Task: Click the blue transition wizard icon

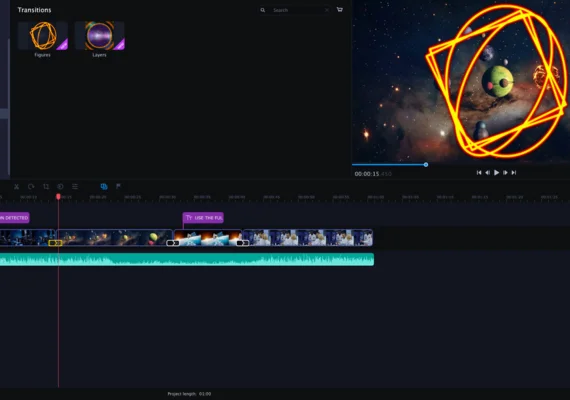Action: [x=104, y=187]
